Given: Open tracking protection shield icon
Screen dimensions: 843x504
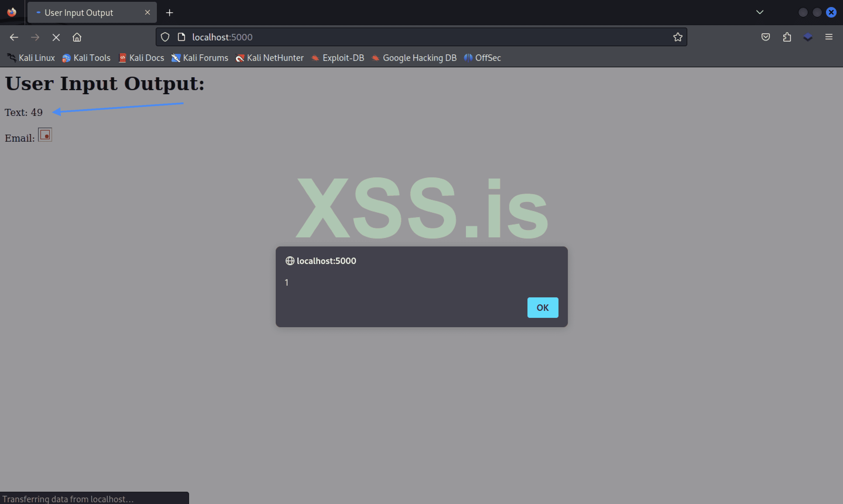Looking at the screenshot, I should (165, 37).
